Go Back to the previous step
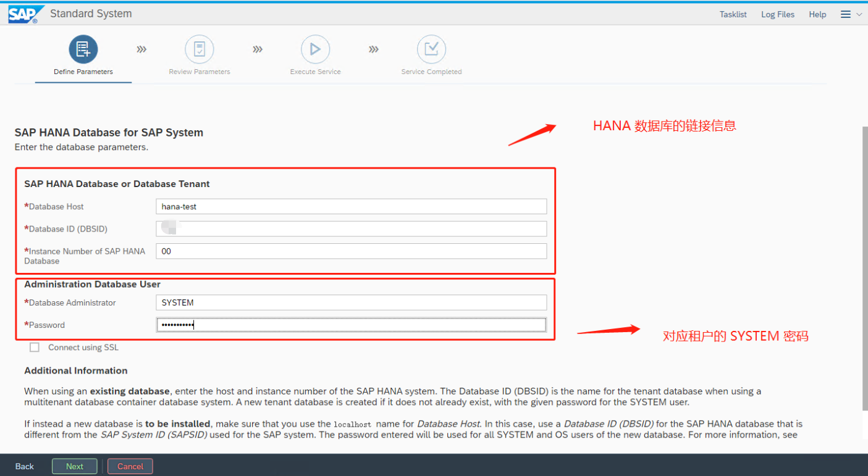This screenshot has height=476, width=868. tap(25, 466)
